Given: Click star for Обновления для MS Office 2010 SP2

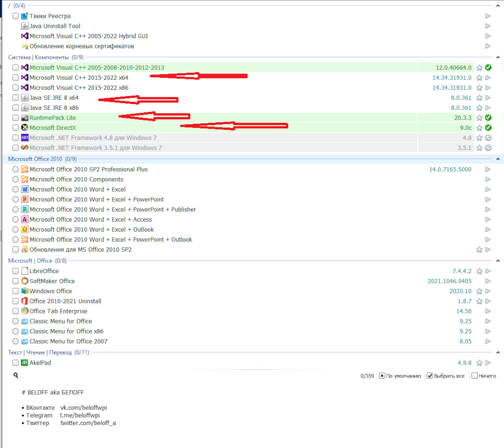Looking at the screenshot, I should [479, 249].
